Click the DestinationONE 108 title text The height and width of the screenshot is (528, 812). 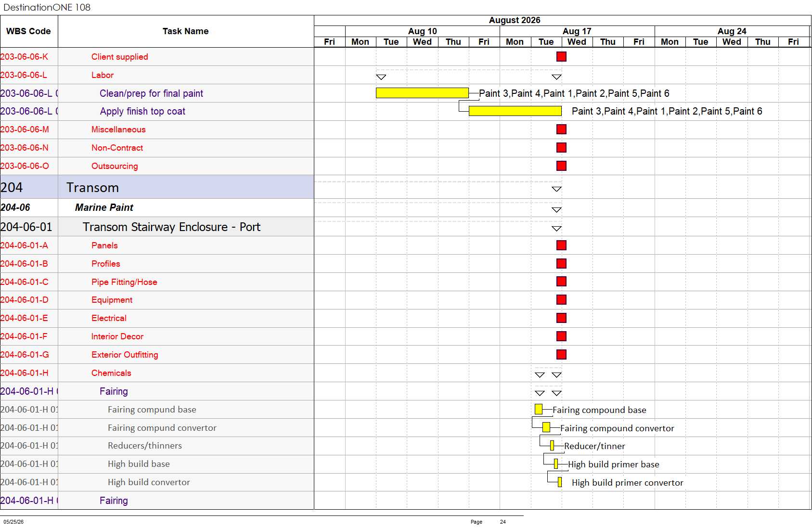47,7
